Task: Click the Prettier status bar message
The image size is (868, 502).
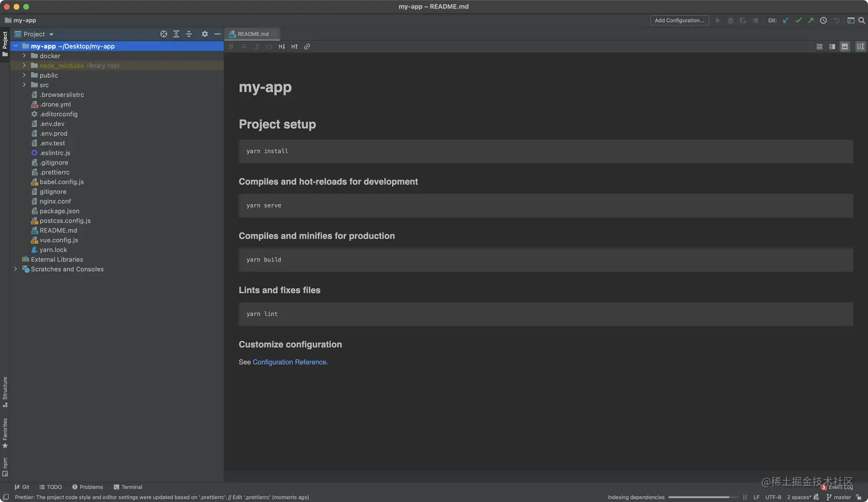Action: [x=162, y=497]
